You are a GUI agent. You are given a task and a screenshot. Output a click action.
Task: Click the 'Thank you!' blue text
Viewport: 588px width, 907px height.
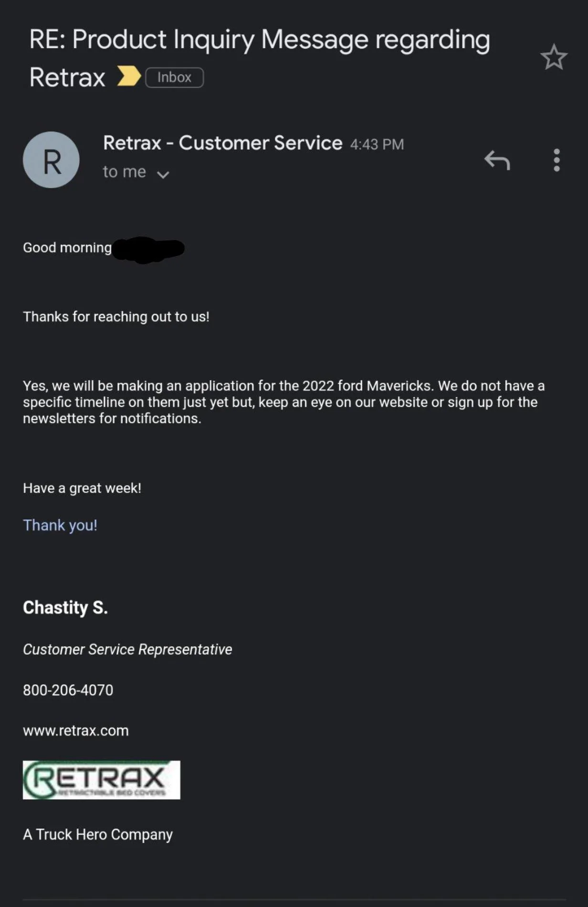click(60, 525)
